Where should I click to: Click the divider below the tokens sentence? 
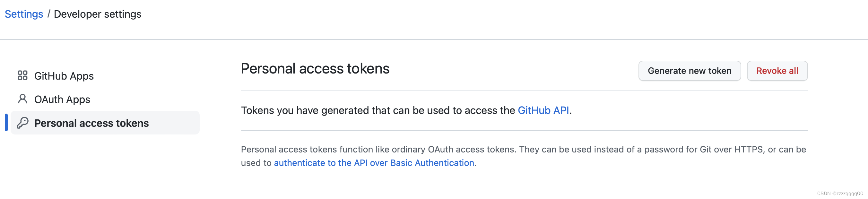[x=524, y=130]
